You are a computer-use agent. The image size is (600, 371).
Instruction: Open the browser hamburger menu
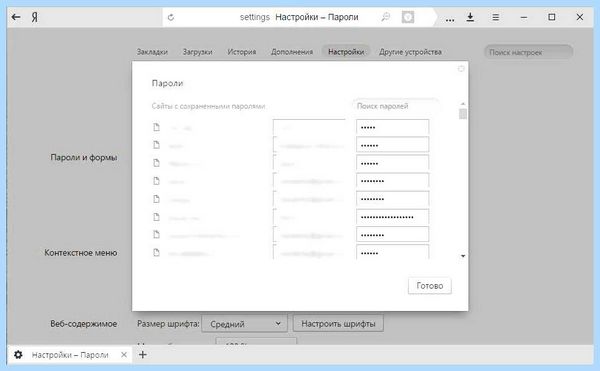[x=496, y=17]
